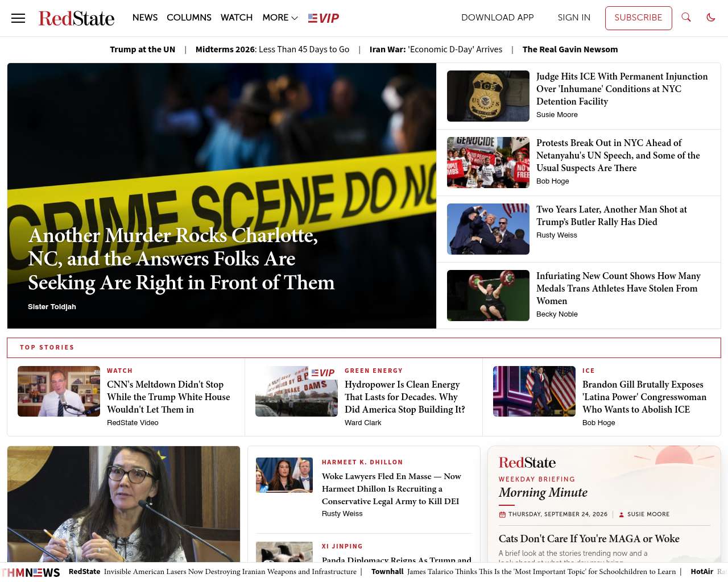Select the WATCH navigation item
Image resolution: width=728 pixels, height=582 pixels.
coord(237,18)
